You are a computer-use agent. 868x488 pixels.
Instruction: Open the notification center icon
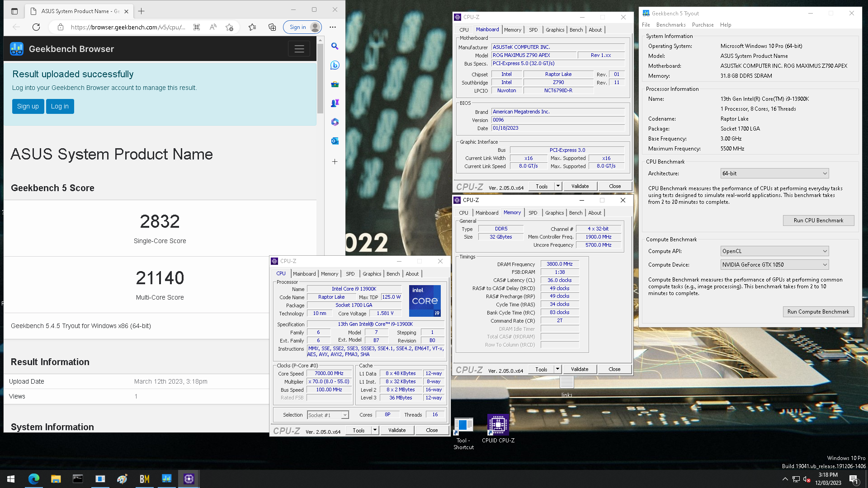click(854, 479)
